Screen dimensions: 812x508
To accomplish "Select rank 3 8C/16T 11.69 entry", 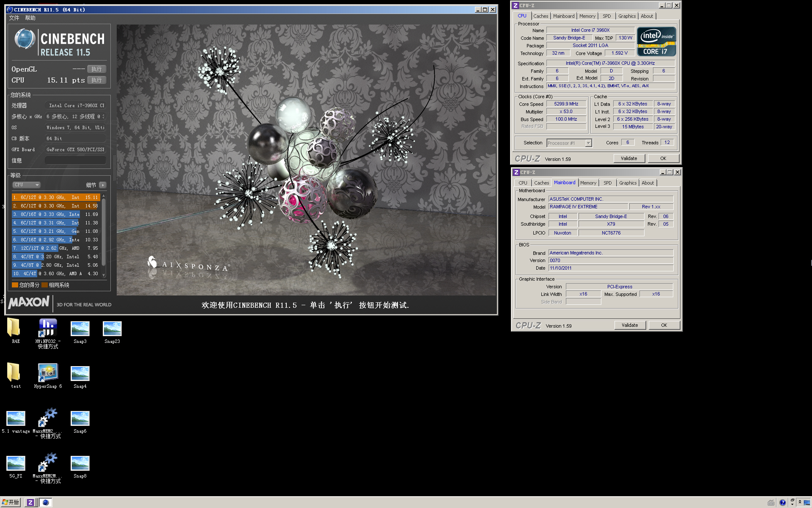I will (56, 214).
